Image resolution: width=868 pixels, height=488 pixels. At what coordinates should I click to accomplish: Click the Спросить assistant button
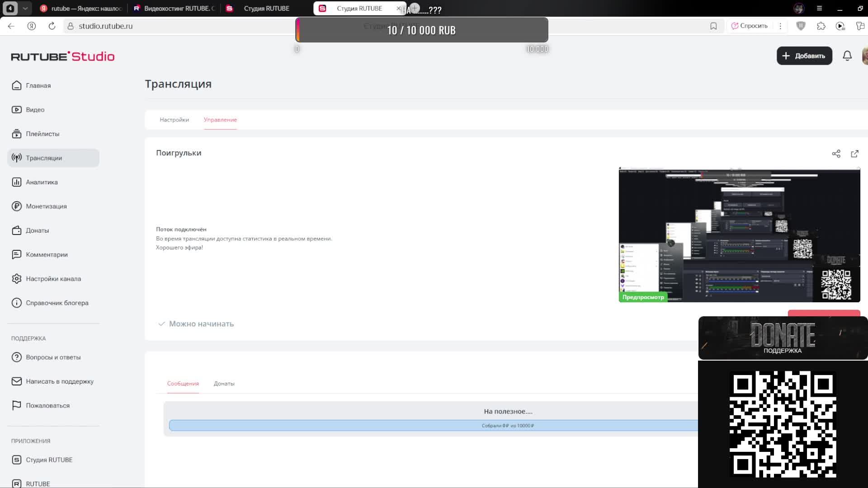point(750,26)
